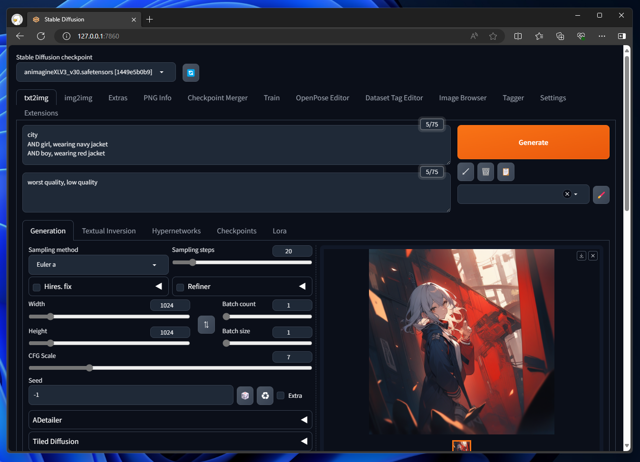Click the Sampling steps slider
This screenshot has width=640, height=462.
tap(242, 262)
